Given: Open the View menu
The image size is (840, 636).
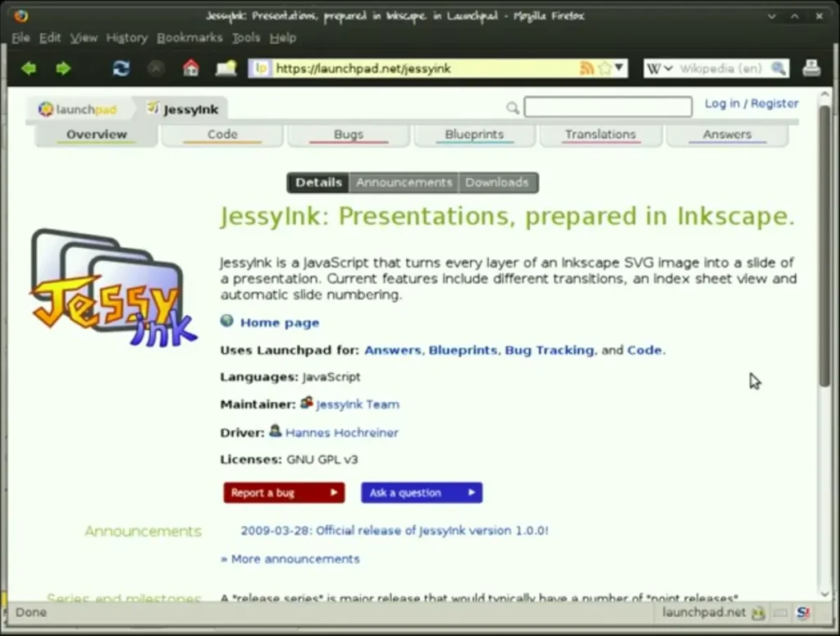Looking at the screenshot, I should 84,38.
